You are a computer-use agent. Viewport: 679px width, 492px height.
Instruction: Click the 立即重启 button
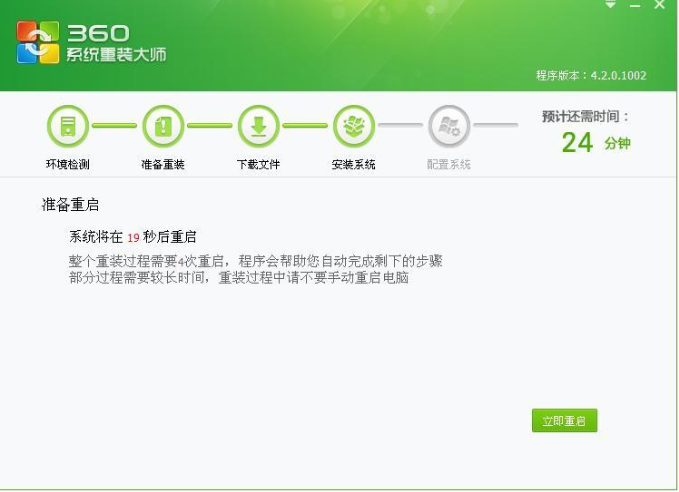click(x=564, y=420)
